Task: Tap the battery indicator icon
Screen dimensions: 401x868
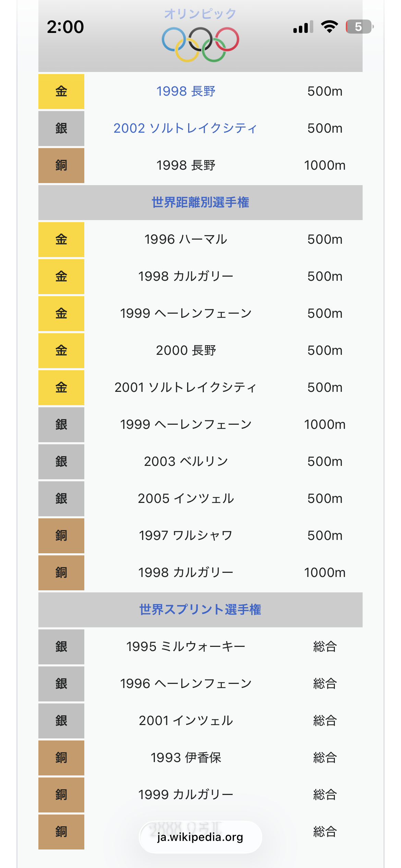Action: pyautogui.click(x=359, y=27)
